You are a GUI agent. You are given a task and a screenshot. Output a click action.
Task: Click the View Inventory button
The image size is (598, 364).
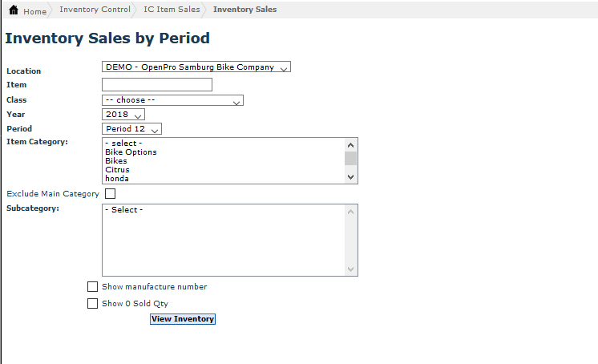point(183,319)
